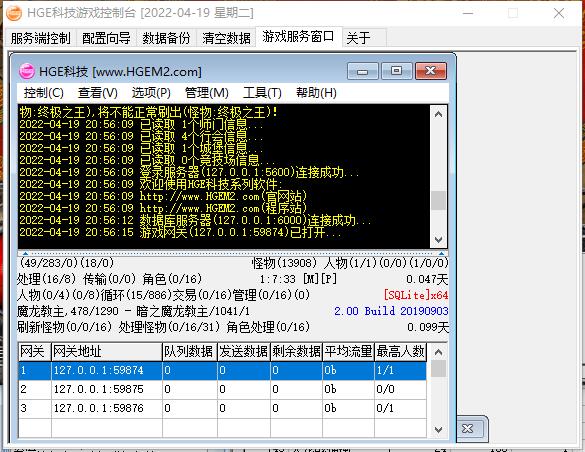Switch to the 服务端控制 tab
This screenshot has width=585, height=452.
(40, 38)
